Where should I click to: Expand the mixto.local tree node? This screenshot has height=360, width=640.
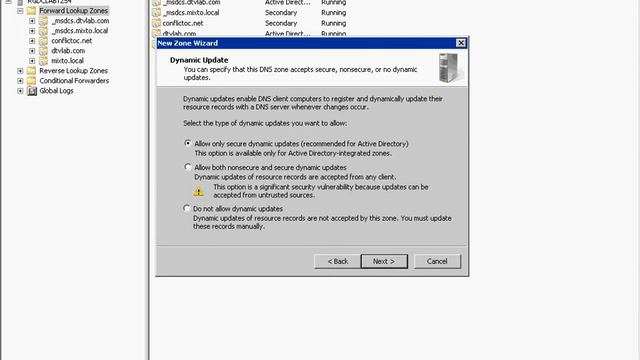(32, 61)
